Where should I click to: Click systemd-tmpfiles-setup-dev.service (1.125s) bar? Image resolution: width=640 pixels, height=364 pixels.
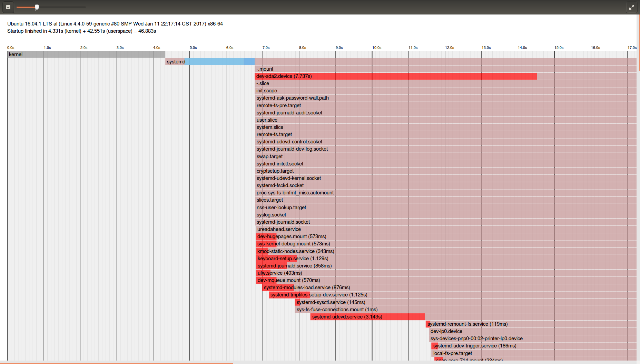coord(289,295)
